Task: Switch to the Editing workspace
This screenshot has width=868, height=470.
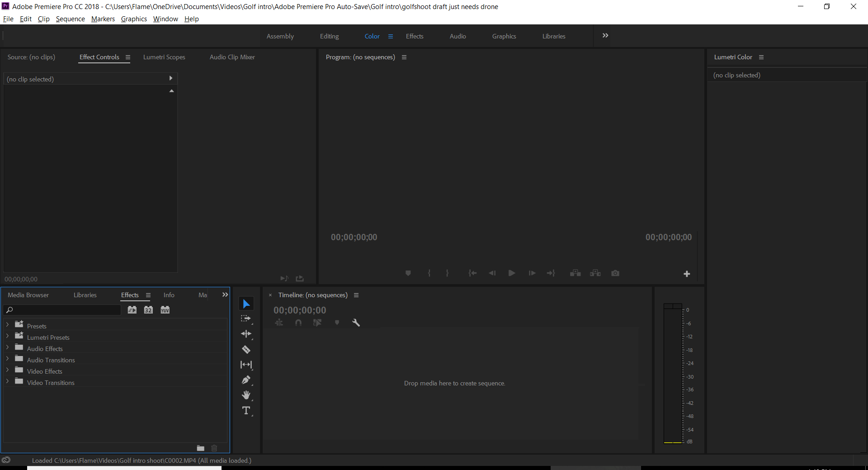Action: 329,36
